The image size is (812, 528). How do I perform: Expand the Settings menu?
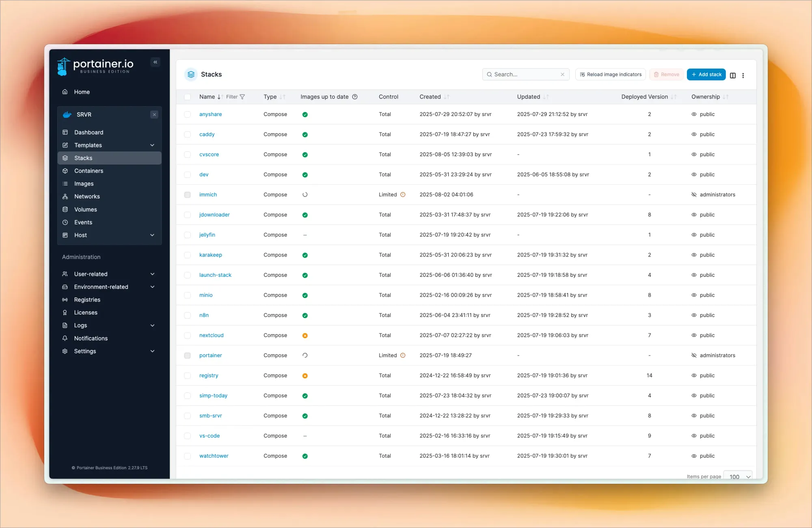coord(152,351)
